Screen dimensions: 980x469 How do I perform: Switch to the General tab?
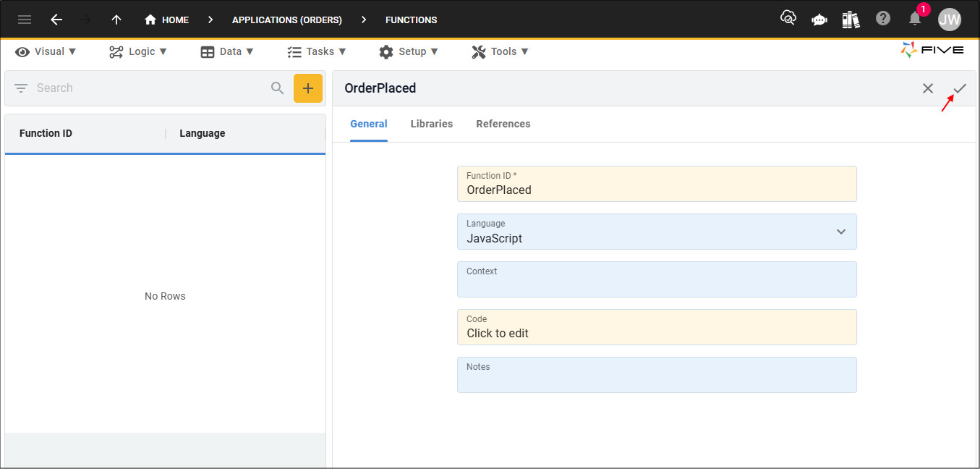[x=369, y=124]
